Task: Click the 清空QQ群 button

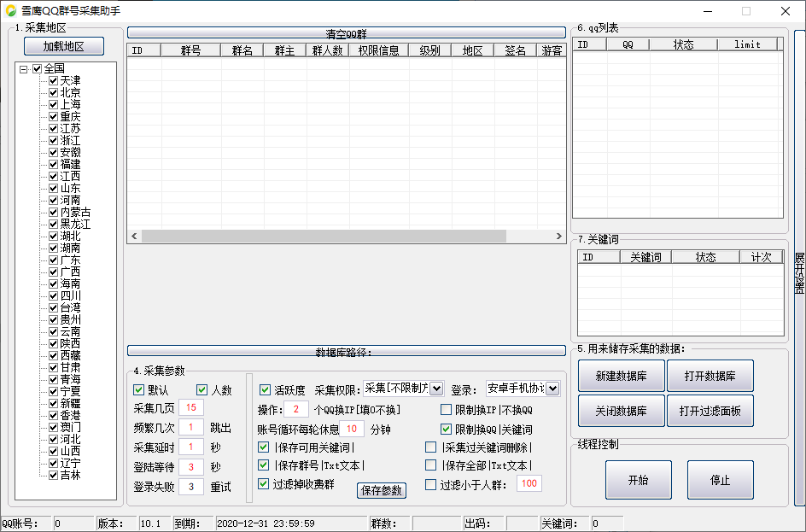Action: (347, 33)
